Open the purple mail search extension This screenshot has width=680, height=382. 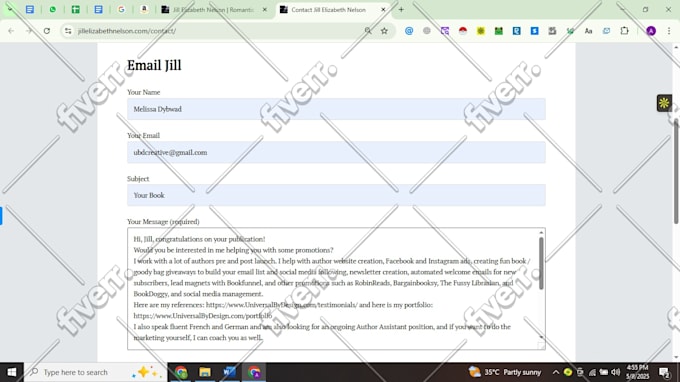(445, 31)
